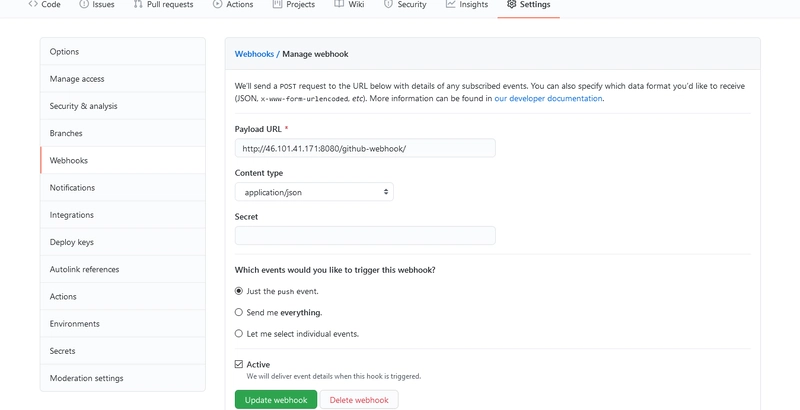Click the Payload URL text field

[x=365, y=148]
